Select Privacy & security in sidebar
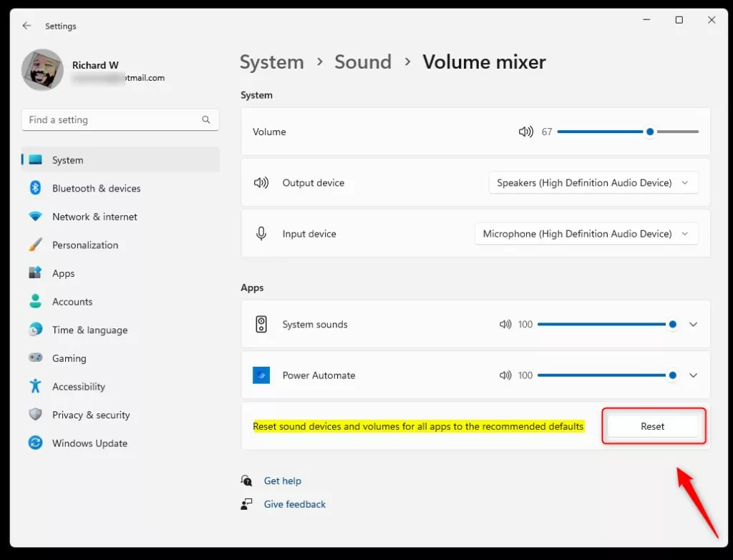Image resolution: width=733 pixels, height=560 pixels. (91, 415)
